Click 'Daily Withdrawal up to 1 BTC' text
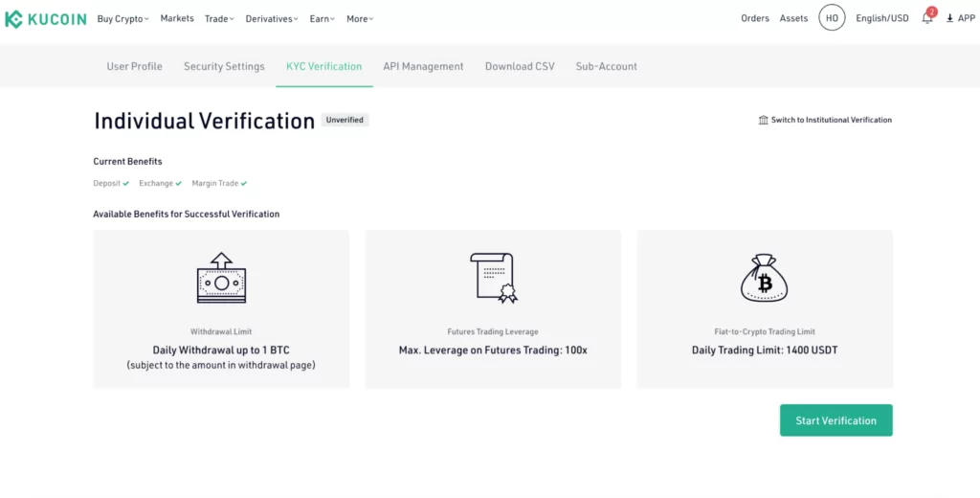The image size is (980, 498). click(221, 351)
